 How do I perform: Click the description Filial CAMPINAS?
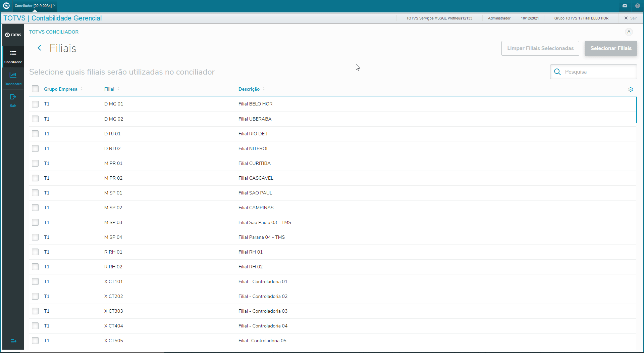(x=256, y=208)
